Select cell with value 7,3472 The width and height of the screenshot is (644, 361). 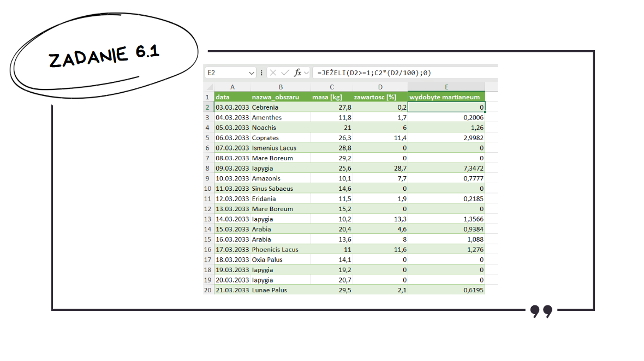(446, 168)
